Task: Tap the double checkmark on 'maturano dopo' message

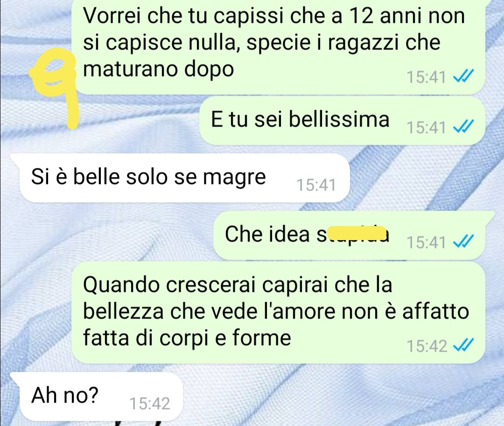Action: (x=463, y=77)
